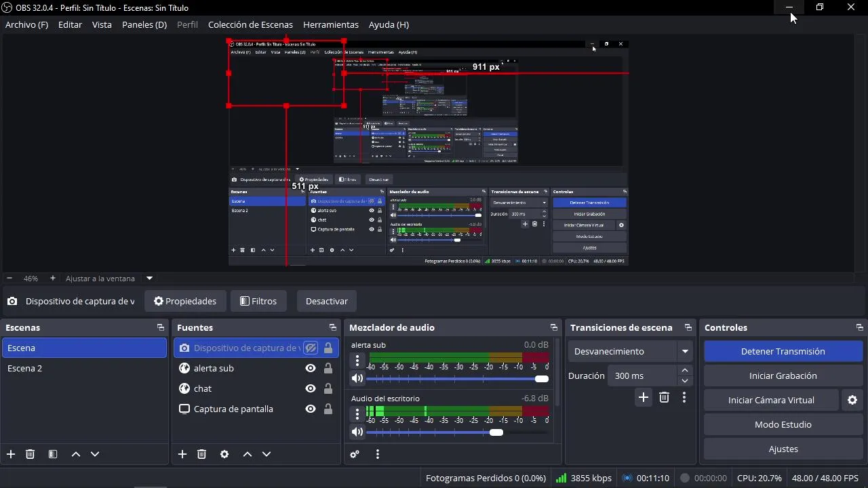The height and width of the screenshot is (488, 868).
Task: Click the Iniciar Grabación button
Action: pos(783,375)
